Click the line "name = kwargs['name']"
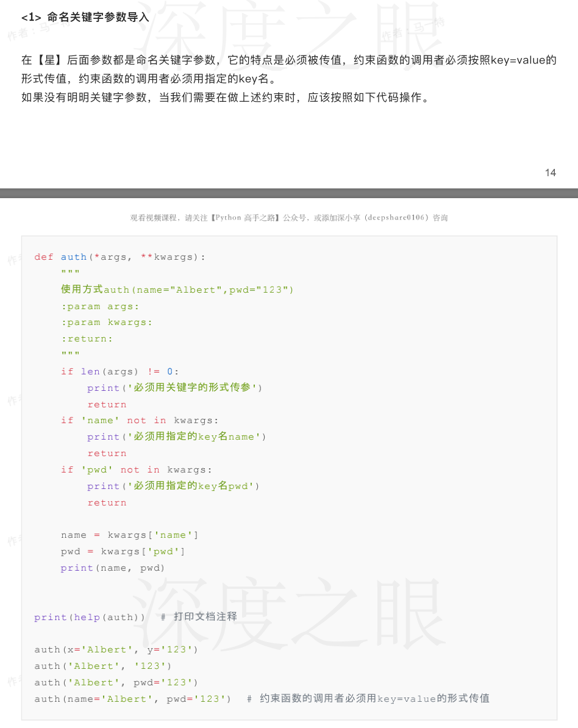 click(x=129, y=535)
